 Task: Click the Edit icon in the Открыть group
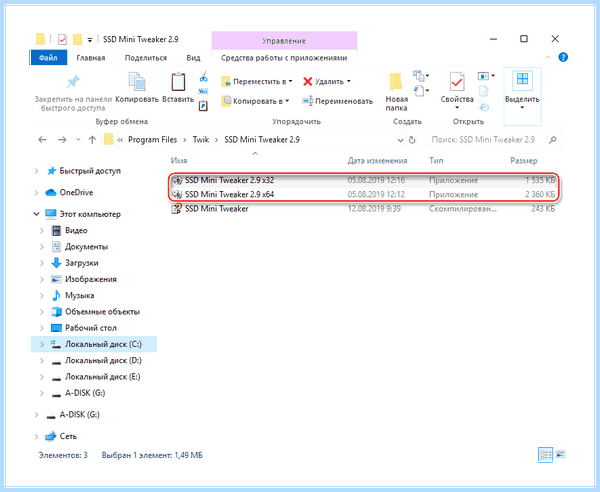(x=484, y=91)
